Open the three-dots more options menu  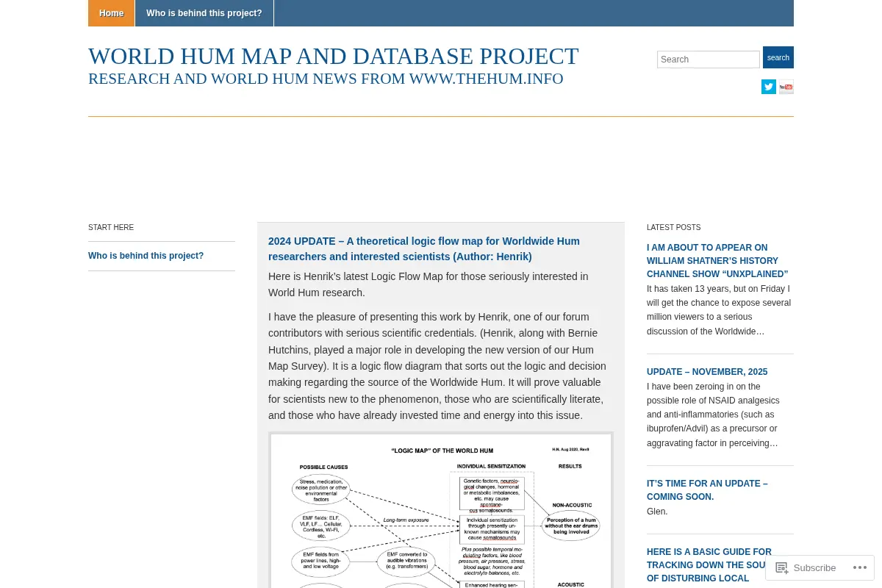pyautogui.click(x=860, y=567)
